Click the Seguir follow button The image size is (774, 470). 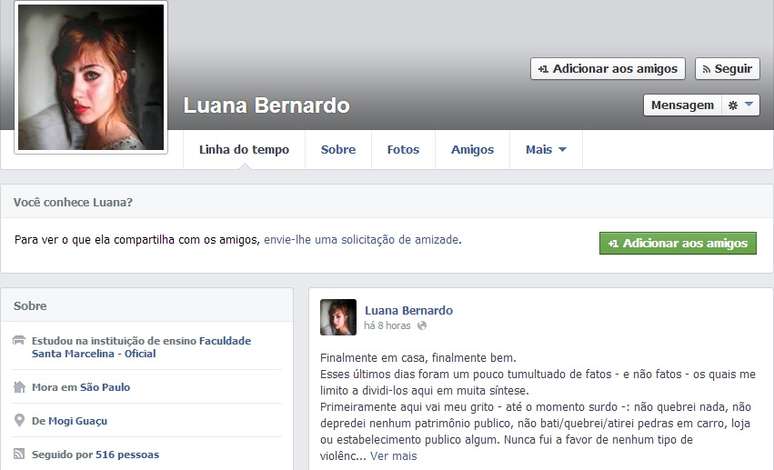click(x=728, y=69)
